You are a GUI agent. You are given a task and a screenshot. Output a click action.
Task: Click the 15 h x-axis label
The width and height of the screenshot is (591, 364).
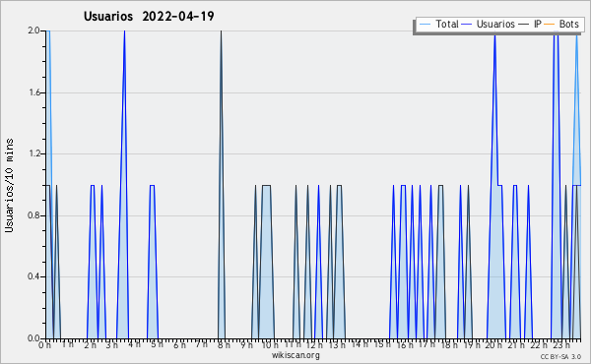coord(382,344)
